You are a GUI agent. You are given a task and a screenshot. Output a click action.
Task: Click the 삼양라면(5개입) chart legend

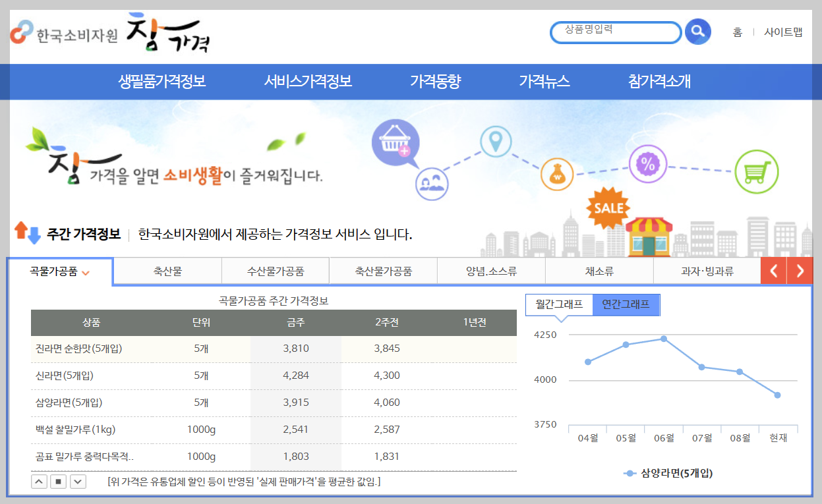coord(668,473)
